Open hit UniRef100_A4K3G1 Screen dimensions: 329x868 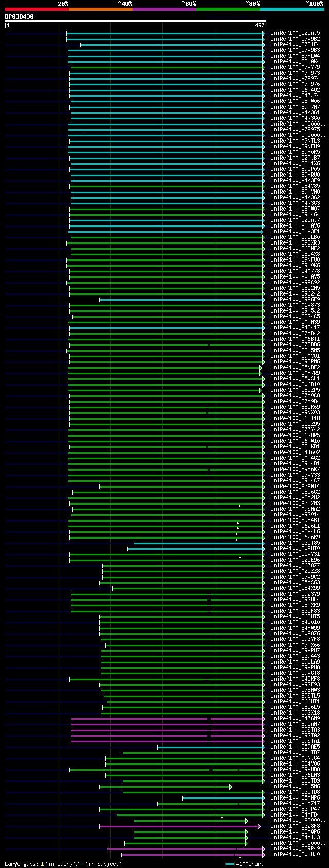(x=295, y=112)
